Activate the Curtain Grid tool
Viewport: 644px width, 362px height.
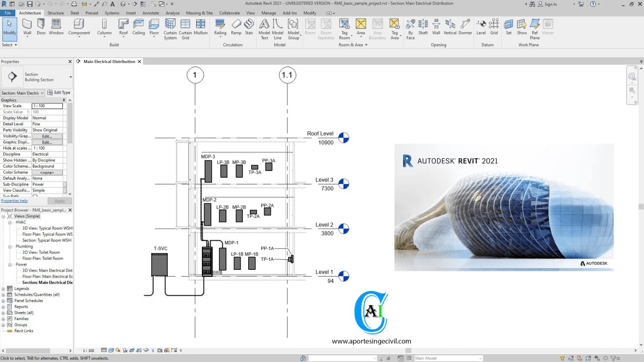click(185, 29)
